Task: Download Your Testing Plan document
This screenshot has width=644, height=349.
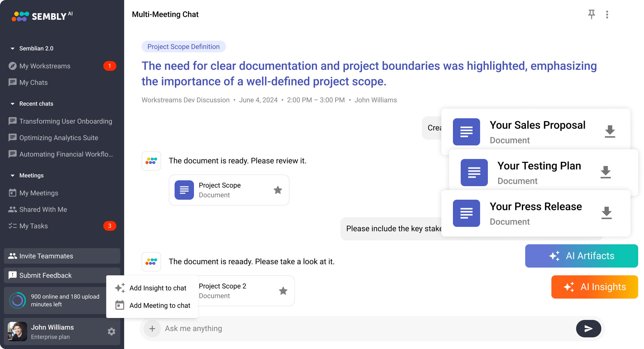Action: tap(605, 172)
